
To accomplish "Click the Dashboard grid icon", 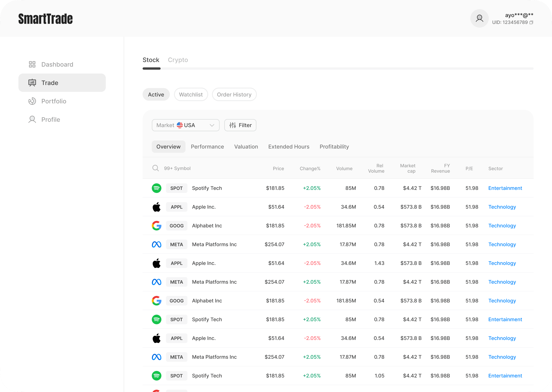I will (32, 65).
